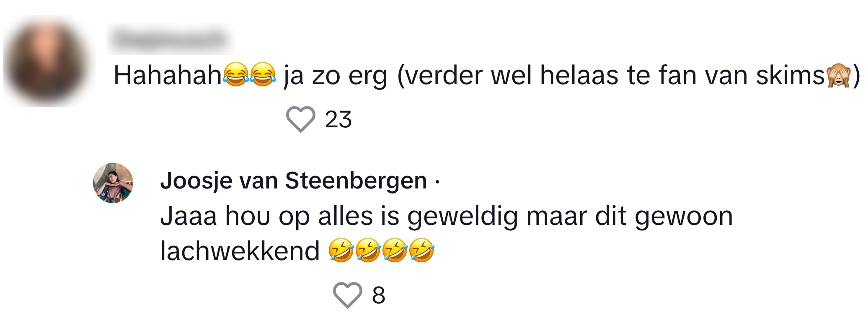Image resolution: width=868 pixels, height=320 pixels.
Task: Open the blurred commenter's profile picture
Action: pos(47,61)
